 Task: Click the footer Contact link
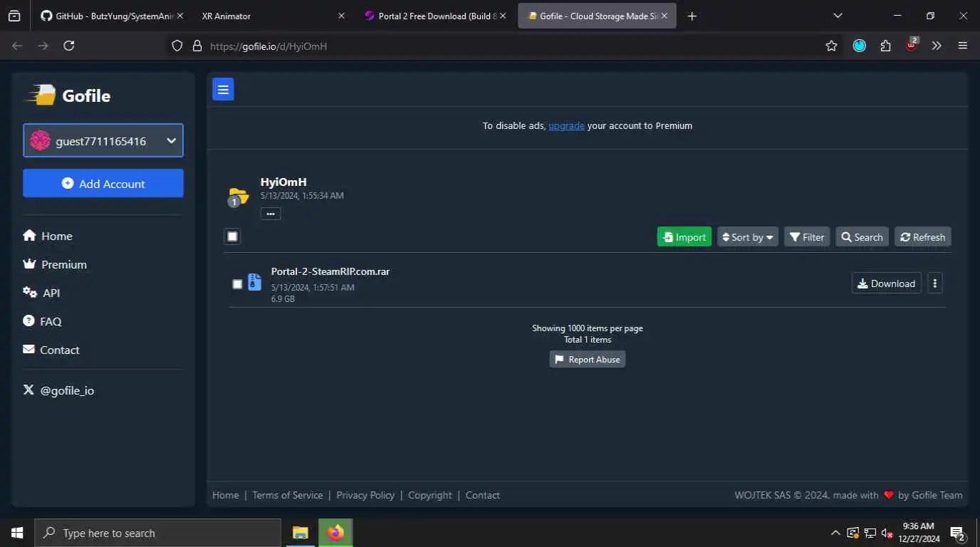coord(483,495)
